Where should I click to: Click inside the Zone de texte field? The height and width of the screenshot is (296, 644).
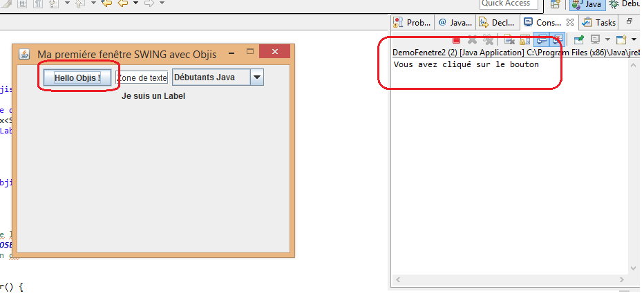point(142,77)
